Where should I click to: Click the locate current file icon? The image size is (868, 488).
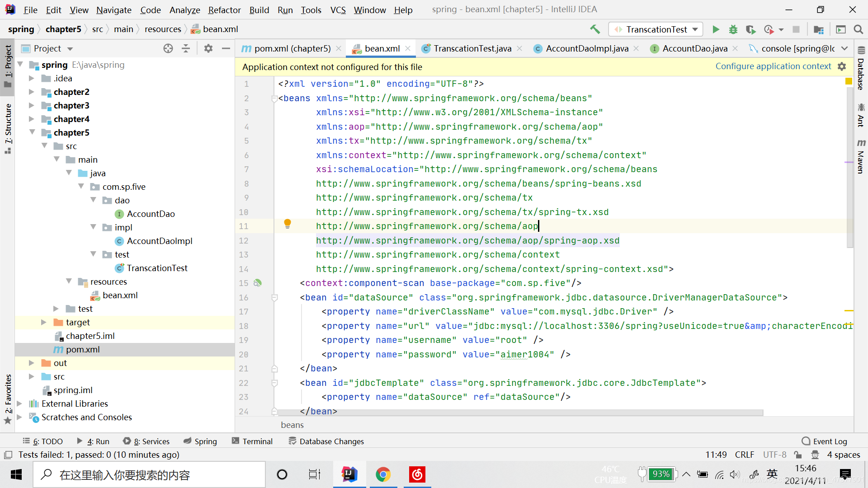point(168,48)
